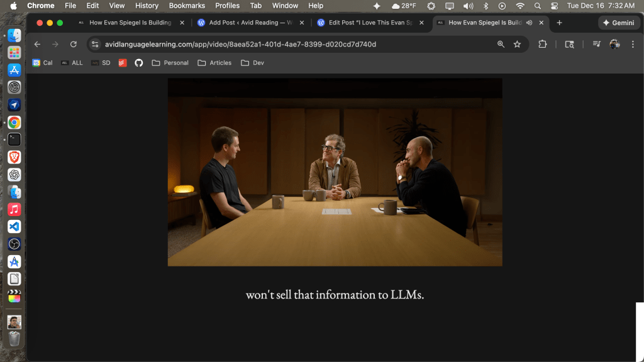
Task: Open media controls in Chrome toolbar
Action: [596, 45]
